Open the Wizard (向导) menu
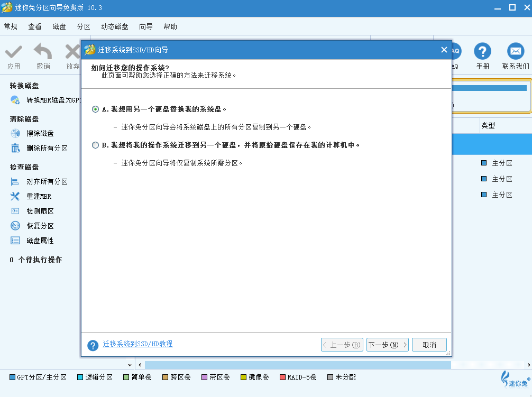The height and width of the screenshot is (397, 532). click(x=146, y=26)
